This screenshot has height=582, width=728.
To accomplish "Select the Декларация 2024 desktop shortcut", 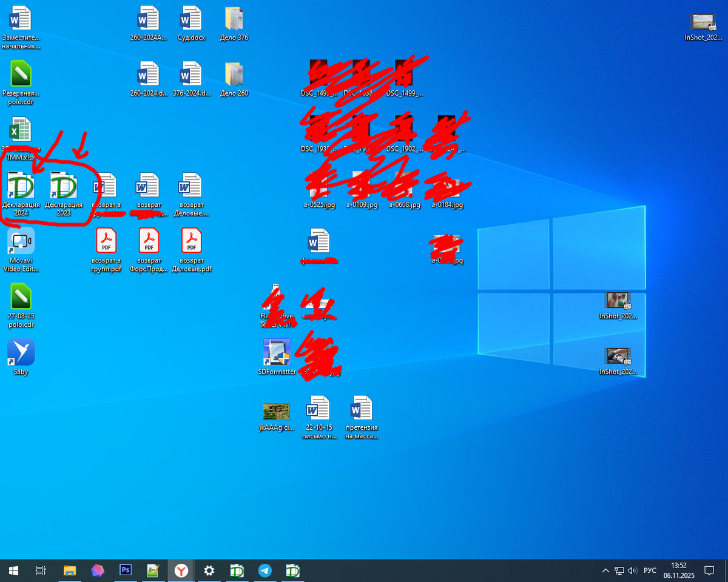I will pyautogui.click(x=21, y=194).
